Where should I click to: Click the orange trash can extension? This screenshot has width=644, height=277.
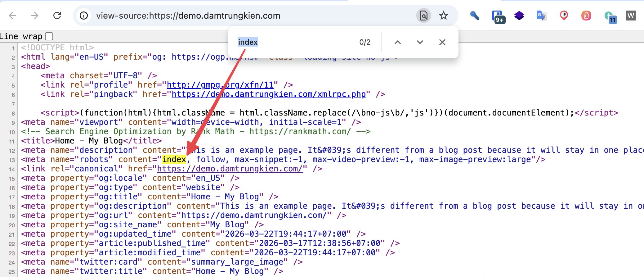click(x=586, y=16)
